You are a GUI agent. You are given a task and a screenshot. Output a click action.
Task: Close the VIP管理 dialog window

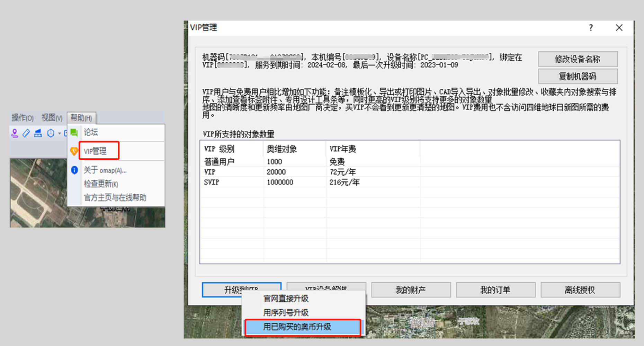619,28
